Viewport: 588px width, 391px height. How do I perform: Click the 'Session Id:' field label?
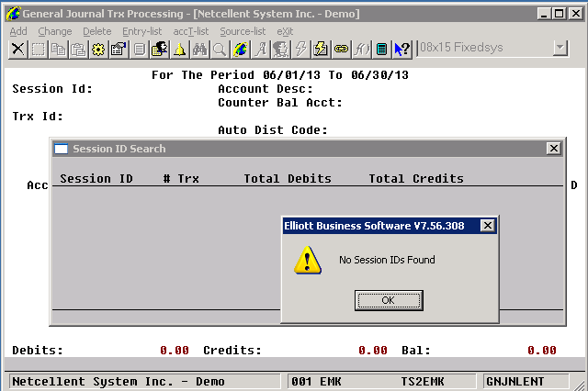(x=52, y=89)
